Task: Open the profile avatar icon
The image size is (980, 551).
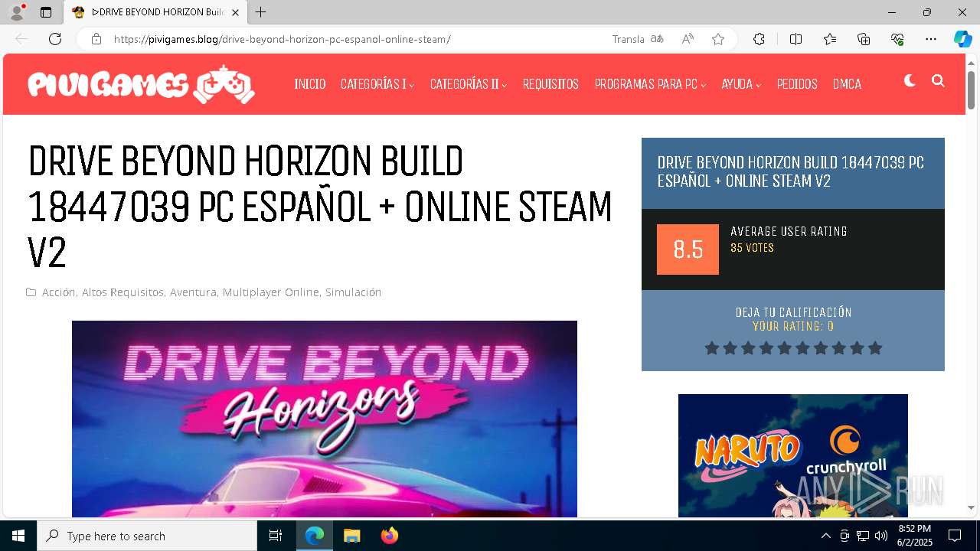Action: pyautogui.click(x=17, y=12)
